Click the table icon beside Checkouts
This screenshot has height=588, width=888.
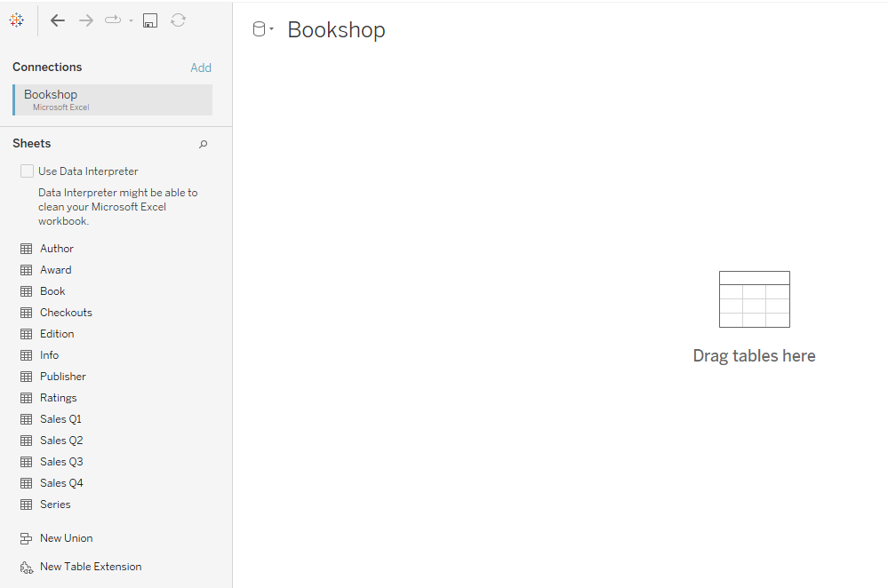point(26,313)
